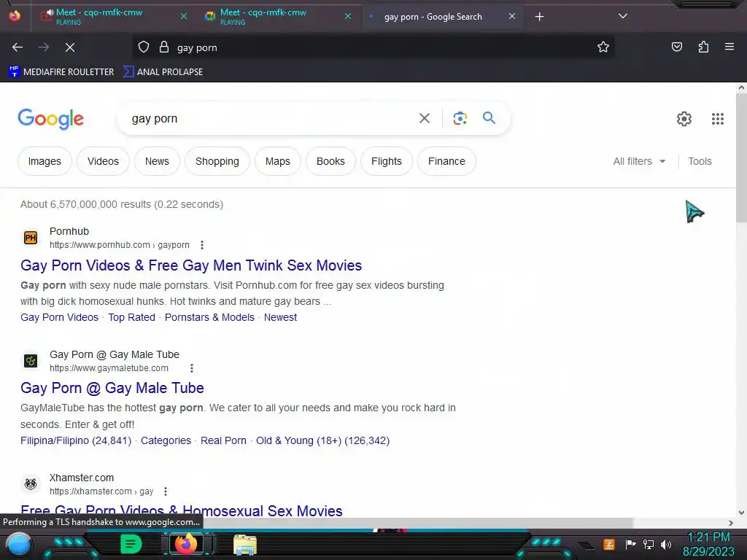This screenshot has width=747, height=560.
Task: View site security lock information
Action: 164,47
